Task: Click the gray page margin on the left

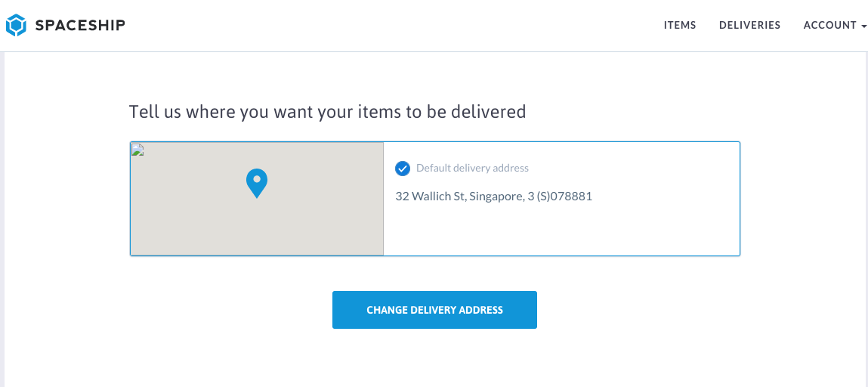Action: pos(2,227)
